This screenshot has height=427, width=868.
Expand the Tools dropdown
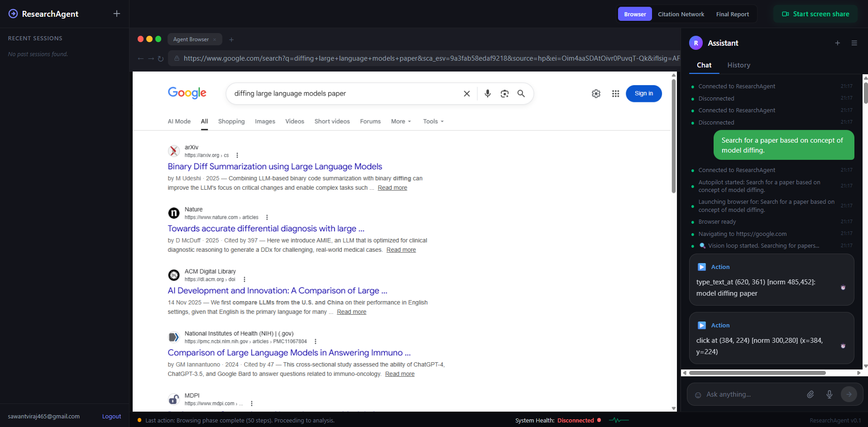pyautogui.click(x=433, y=121)
